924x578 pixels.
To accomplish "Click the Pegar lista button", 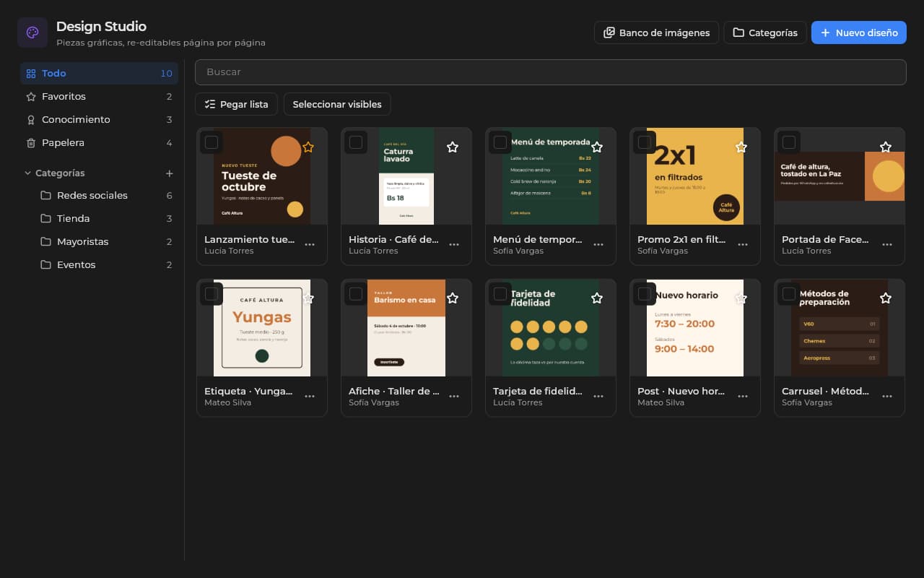I will [236, 104].
